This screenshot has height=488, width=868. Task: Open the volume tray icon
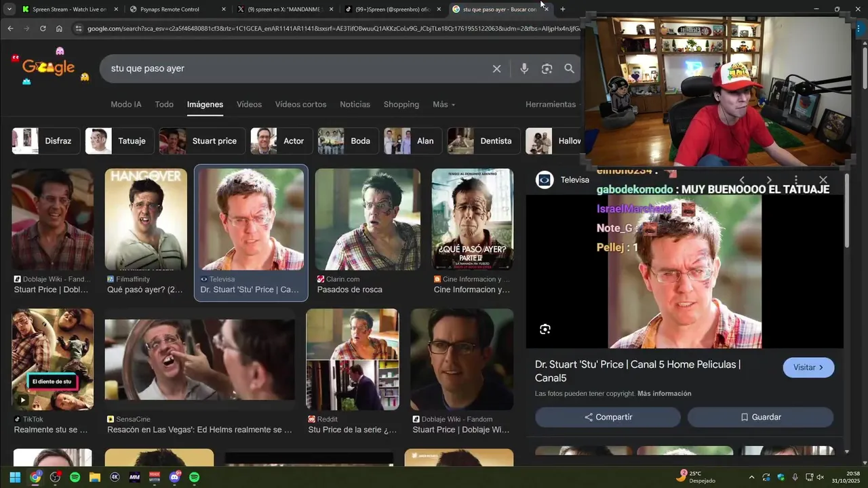(821, 477)
